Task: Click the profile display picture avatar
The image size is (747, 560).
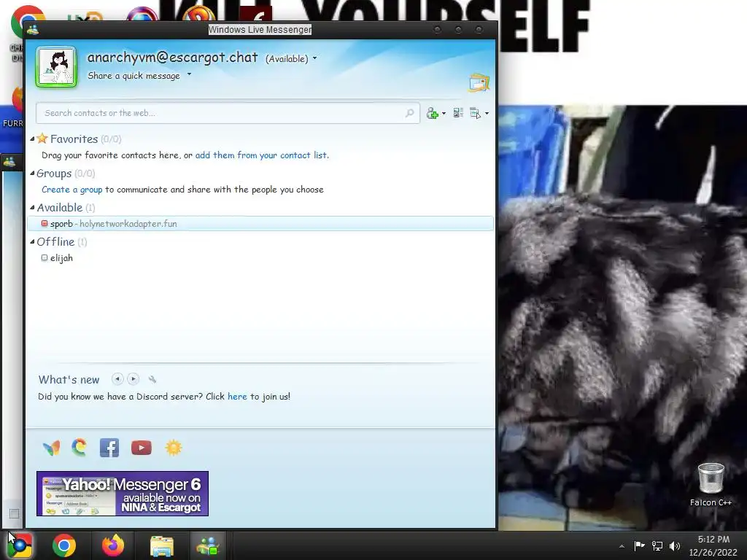Action: (56, 67)
